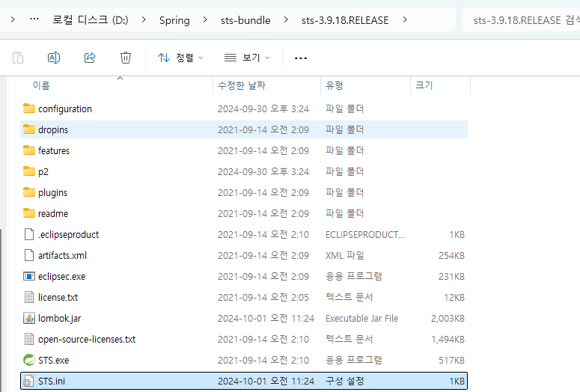Click the Share toolbar icon
Screen dimensions: 580x392
[x=90, y=58]
